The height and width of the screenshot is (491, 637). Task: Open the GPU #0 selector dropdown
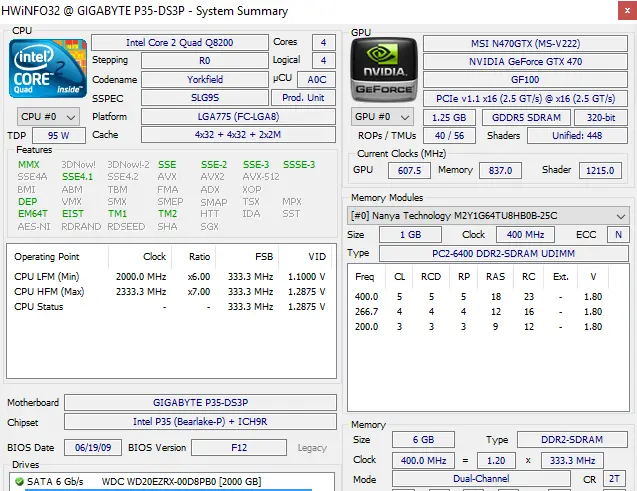tap(382, 117)
